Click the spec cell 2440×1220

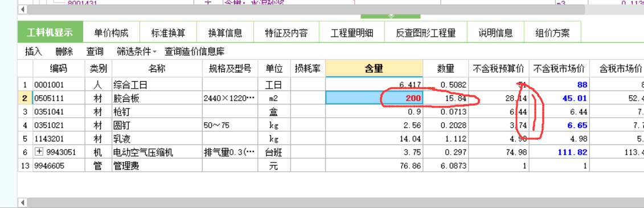pyautogui.click(x=231, y=98)
